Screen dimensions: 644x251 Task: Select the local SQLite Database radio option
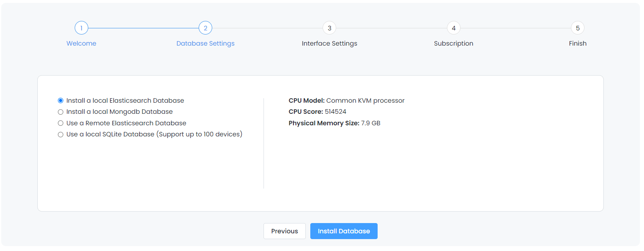(x=61, y=134)
